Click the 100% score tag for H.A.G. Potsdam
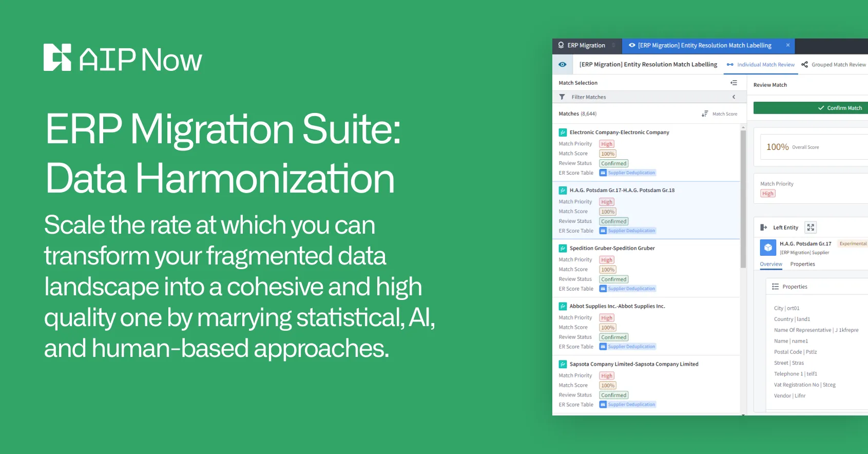The width and height of the screenshot is (868, 454). pyautogui.click(x=608, y=212)
